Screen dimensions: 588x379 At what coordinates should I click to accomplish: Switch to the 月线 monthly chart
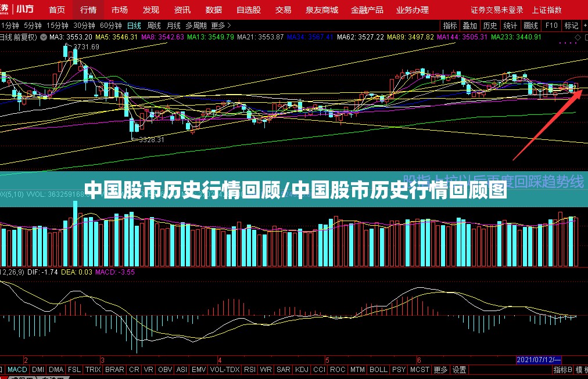pos(173,26)
